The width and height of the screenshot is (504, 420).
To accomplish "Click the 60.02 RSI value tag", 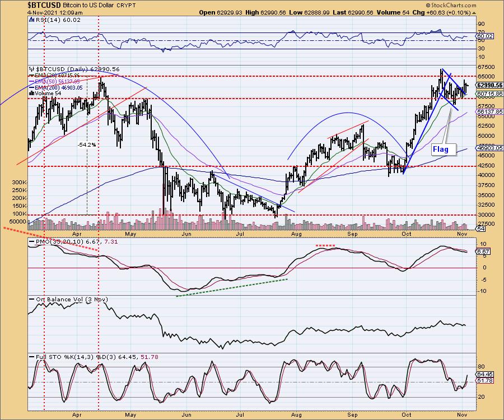I will (485, 36).
